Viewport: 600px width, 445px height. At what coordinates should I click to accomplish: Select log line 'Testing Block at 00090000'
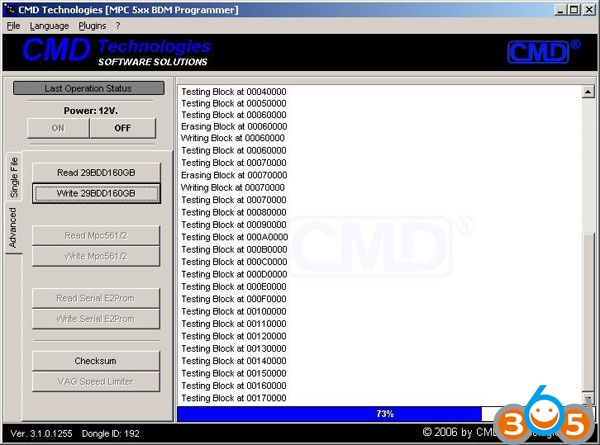point(233,224)
